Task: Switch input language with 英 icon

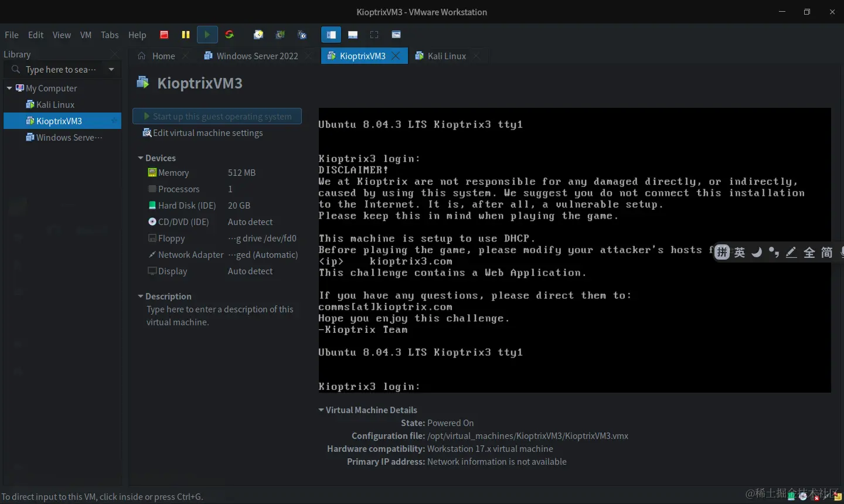Action: pyautogui.click(x=740, y=253)
